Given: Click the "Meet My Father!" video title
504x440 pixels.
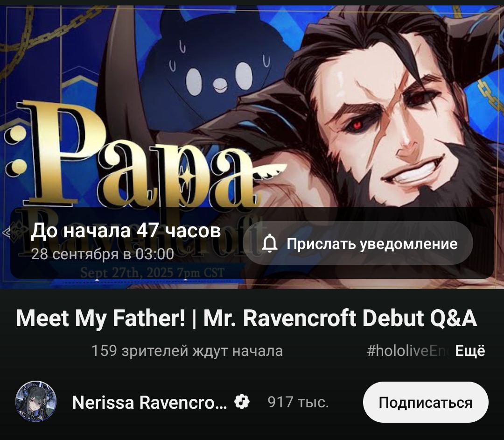Looking at the screenshot, I should tap(246, 318).
